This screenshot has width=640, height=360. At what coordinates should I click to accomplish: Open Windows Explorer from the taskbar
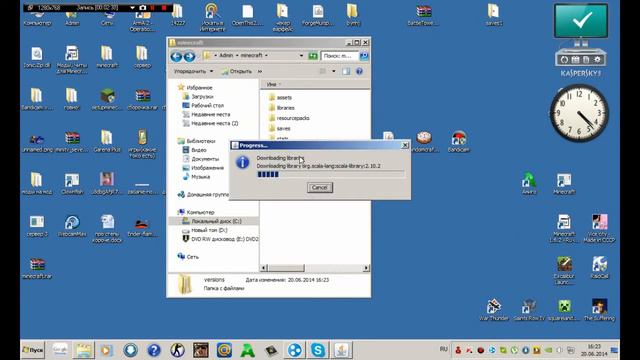coord(83,350)
